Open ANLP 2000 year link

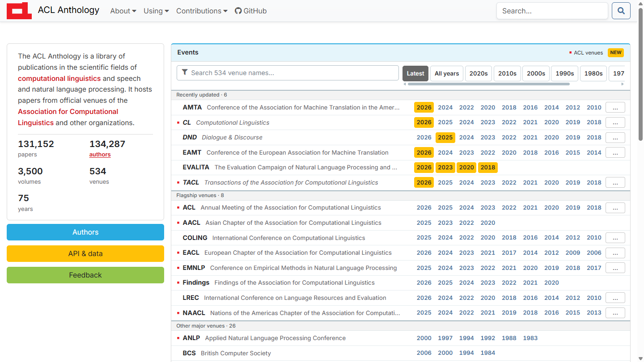coord(424,338)
